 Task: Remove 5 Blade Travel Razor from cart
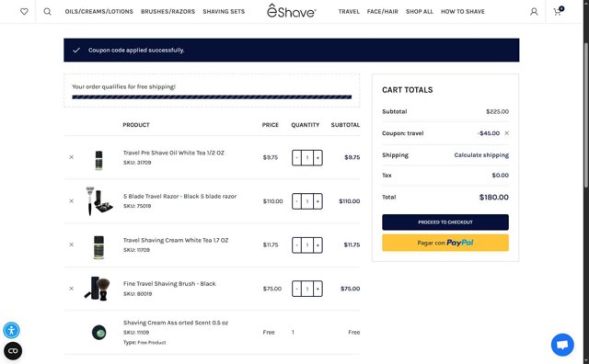[x=72, y=201]
